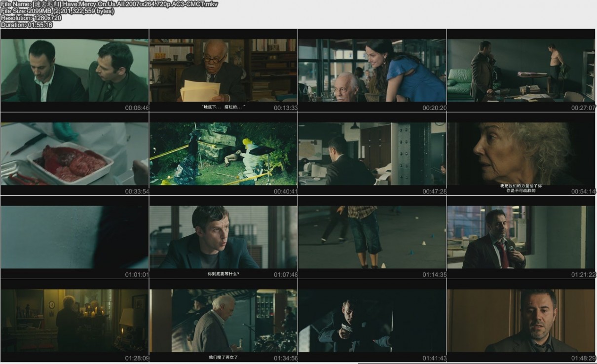Click the subtitle text in the 01:34:56 frame

tap(224, 357)
